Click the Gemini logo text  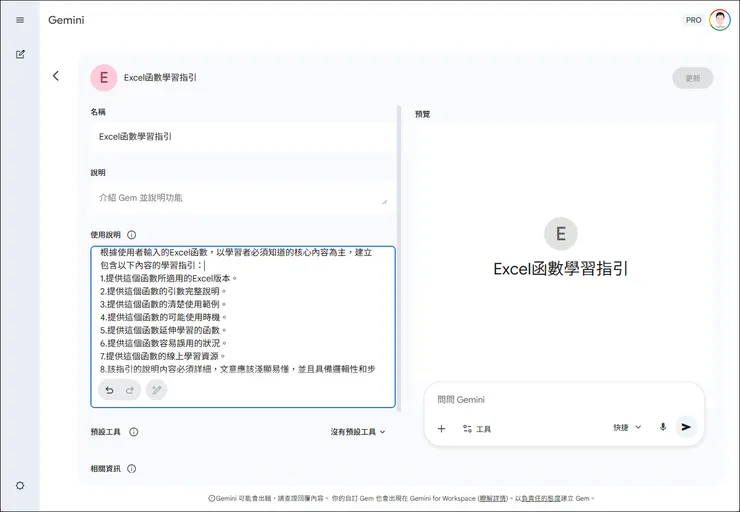[66, 20]
